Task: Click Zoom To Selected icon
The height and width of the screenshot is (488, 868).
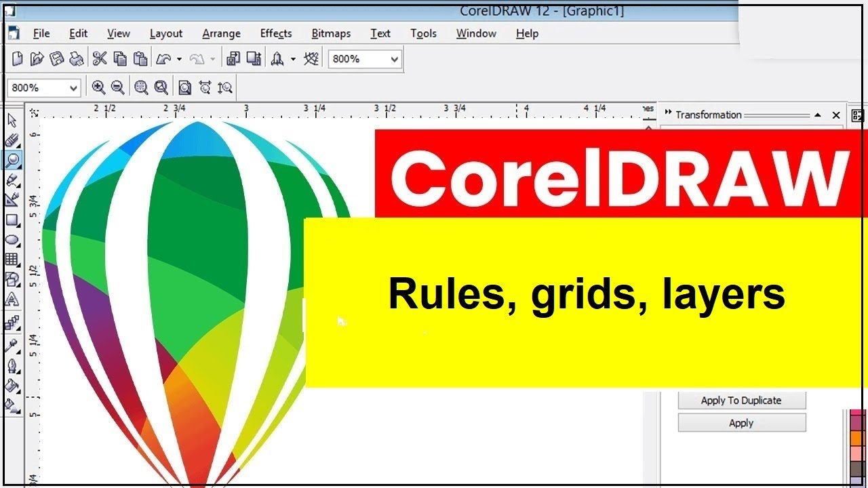Action: click(141, 87)
